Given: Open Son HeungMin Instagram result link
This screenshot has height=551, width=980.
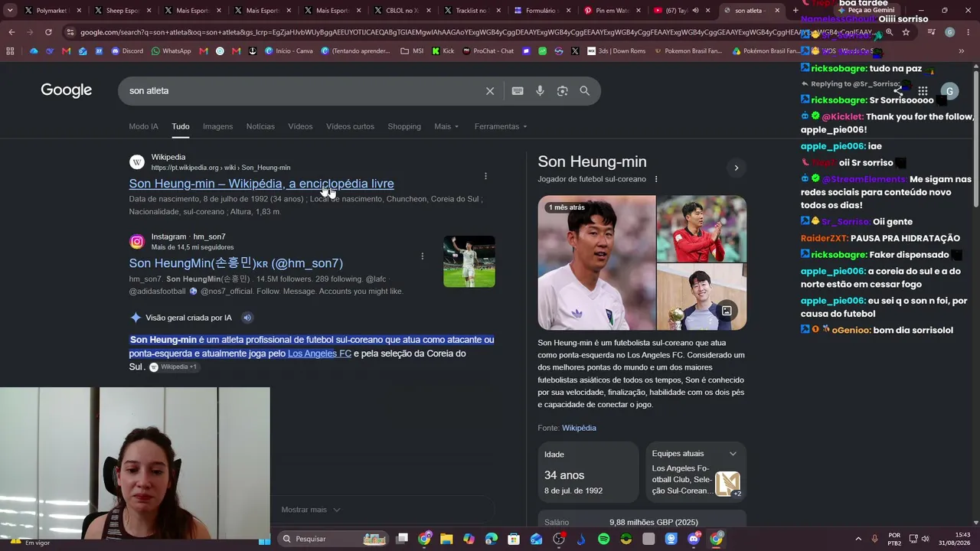Looking at the screenshot, I should pyautogui.click(x=236, y=263).
